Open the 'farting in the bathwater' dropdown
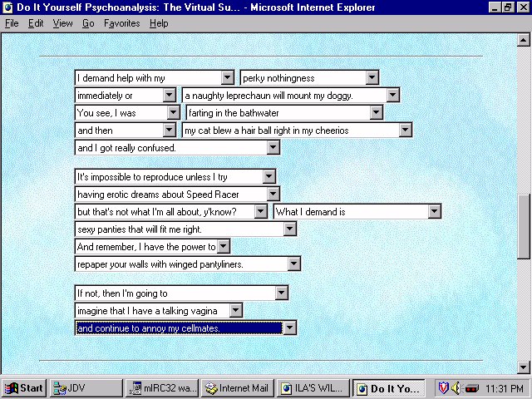532x399 pixels. pyautogui.click(x=377, y=113)
